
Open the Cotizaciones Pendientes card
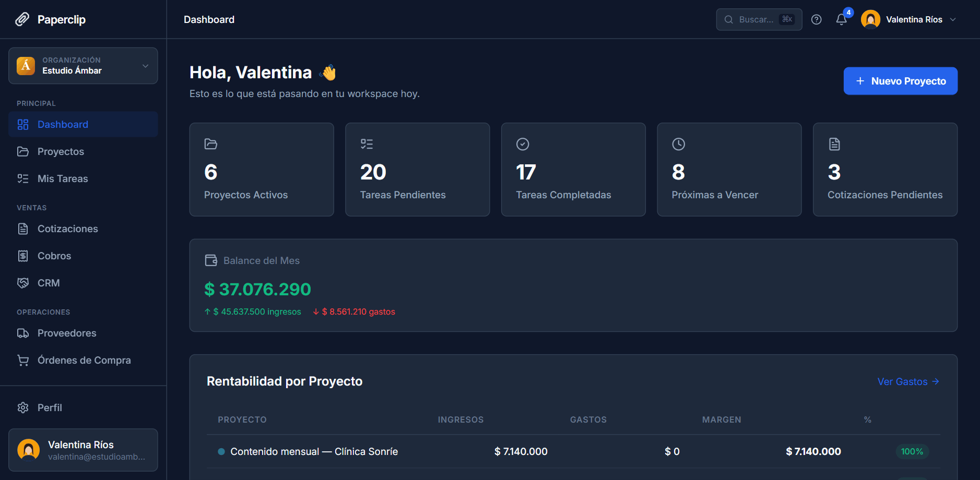tap(885, 170)
